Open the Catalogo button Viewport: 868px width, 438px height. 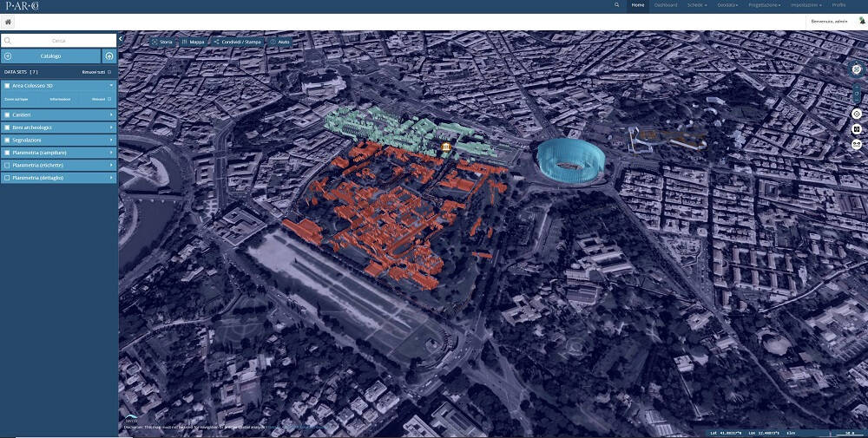50,56
